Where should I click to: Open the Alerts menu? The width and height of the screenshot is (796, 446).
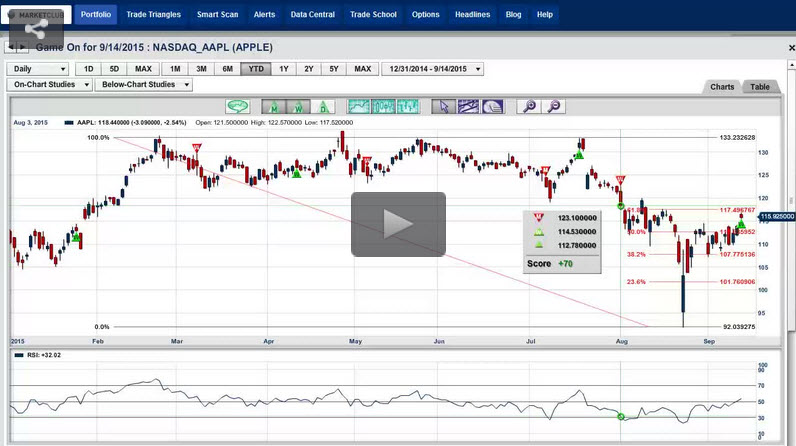264,14
